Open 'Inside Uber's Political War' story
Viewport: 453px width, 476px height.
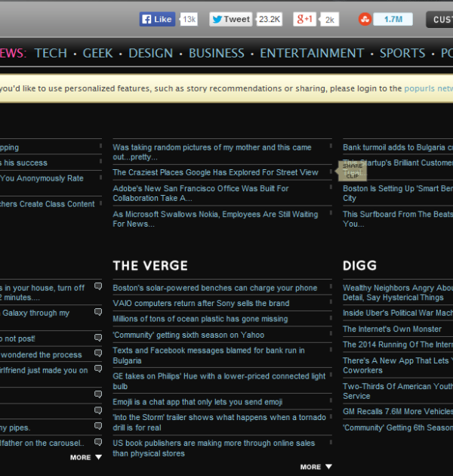coord(398,313)
